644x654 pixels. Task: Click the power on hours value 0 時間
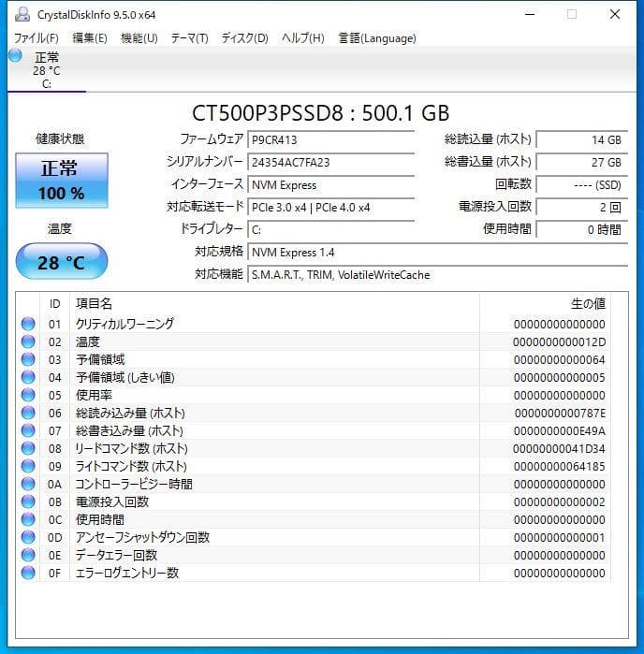click(582, 230)
